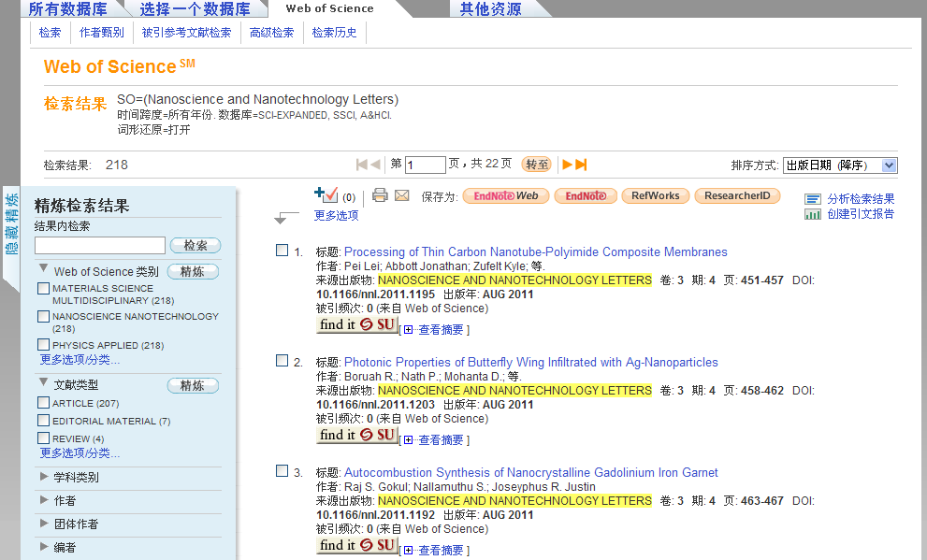Open title Photonic Properties of Butterfly Wing
Image resolution: width=927 pixels, height=560 pixels.
coord(531,362)
